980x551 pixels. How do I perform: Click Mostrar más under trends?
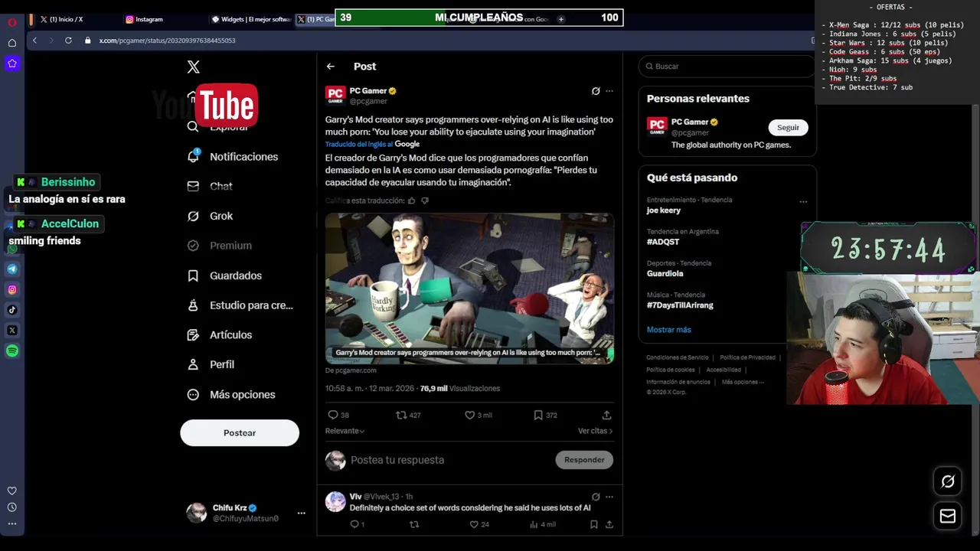tap(668, 330)
